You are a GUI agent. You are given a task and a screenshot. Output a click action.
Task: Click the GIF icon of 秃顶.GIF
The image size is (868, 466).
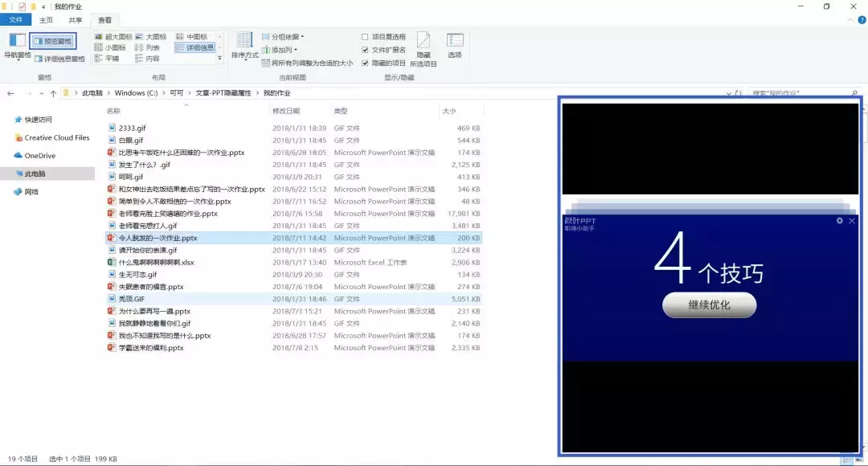[111, 299]
